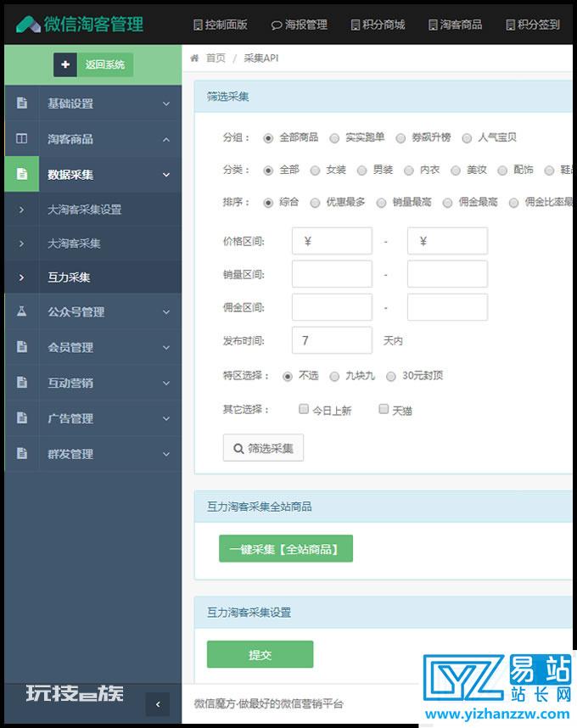Image resolution: width=577 pixels, height=728 pixels.
Task: Click maximum 佣金区间 input field
Action: 447,307
